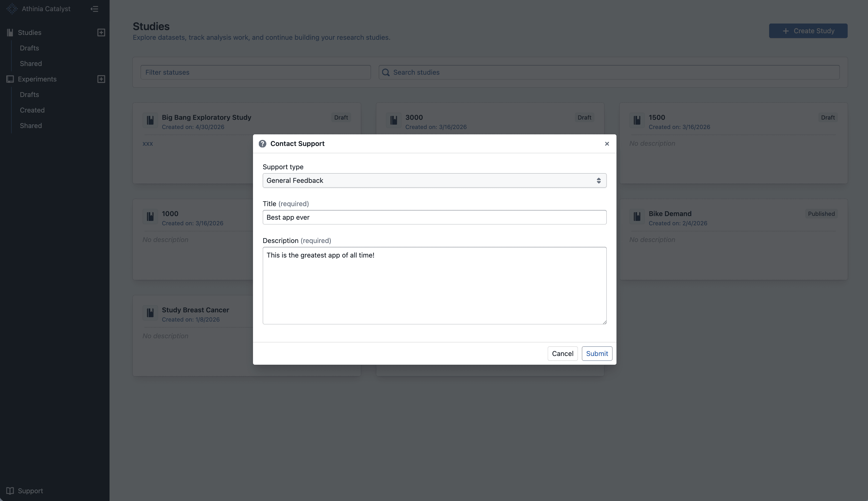Click the 1000 study title
Screen dimensions: 868x501
[170, 214]
